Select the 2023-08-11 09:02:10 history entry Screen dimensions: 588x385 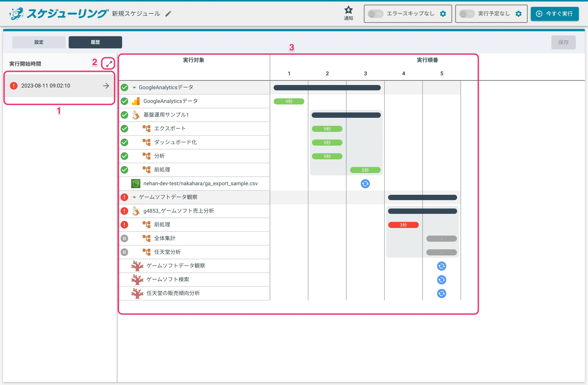59,86
